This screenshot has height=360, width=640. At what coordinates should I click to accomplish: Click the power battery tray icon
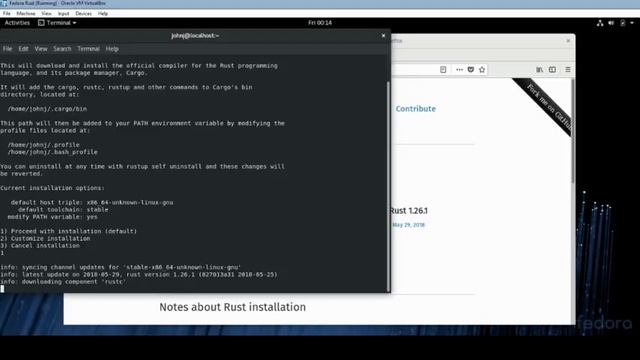[622, 23]
